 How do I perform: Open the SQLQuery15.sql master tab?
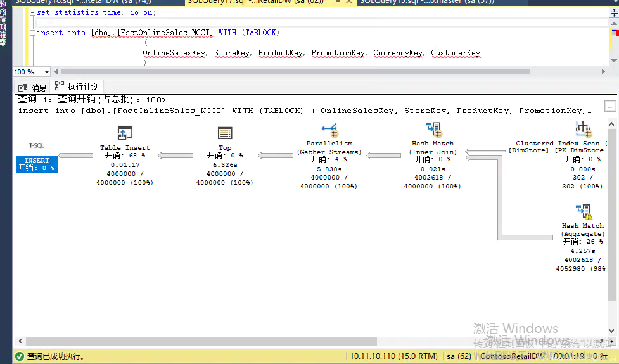(427, 2)
